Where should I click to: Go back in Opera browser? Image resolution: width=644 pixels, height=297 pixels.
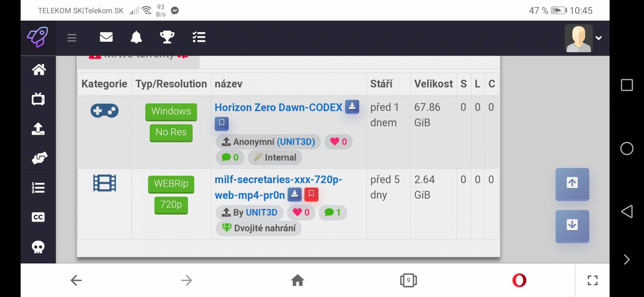click(76, 280)
